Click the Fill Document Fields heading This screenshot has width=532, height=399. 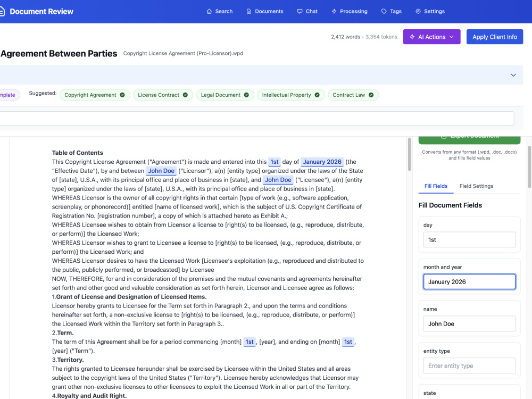pos(450,205)
